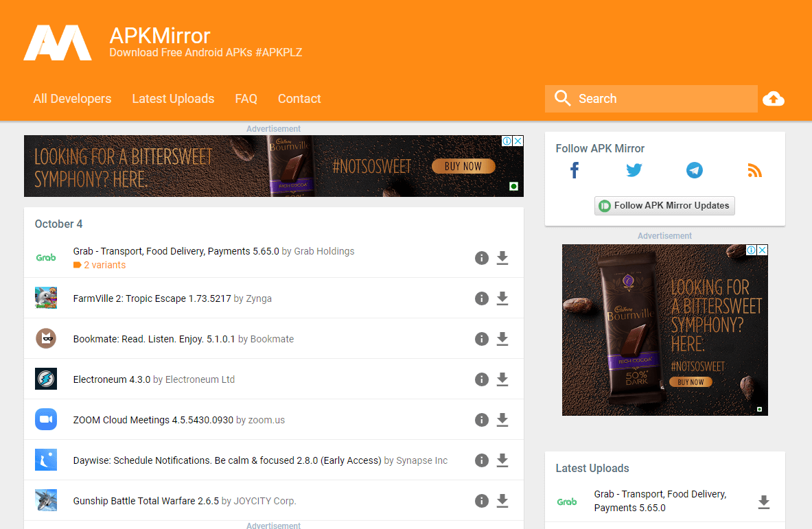812x529 pixels.
Task: Open Grab entry in Latest Uploads sidebar
Action: coord(660,501)
